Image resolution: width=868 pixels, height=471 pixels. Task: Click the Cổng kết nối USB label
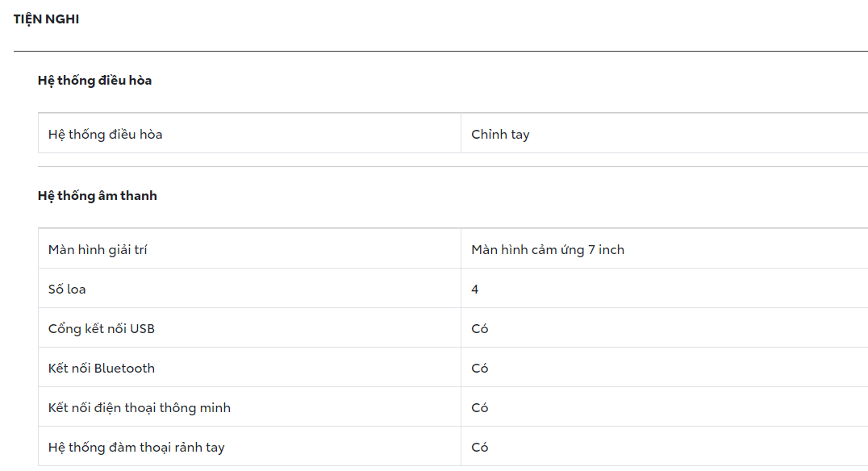pos(101,328)
